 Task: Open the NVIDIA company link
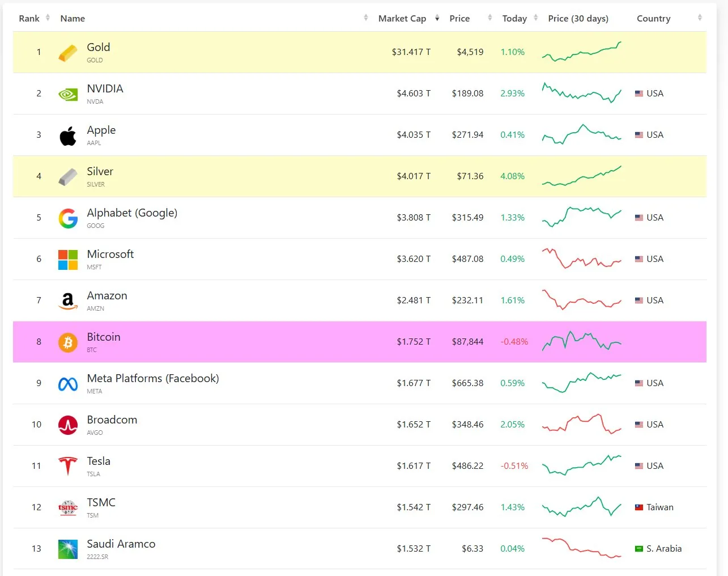click(105, 89)
